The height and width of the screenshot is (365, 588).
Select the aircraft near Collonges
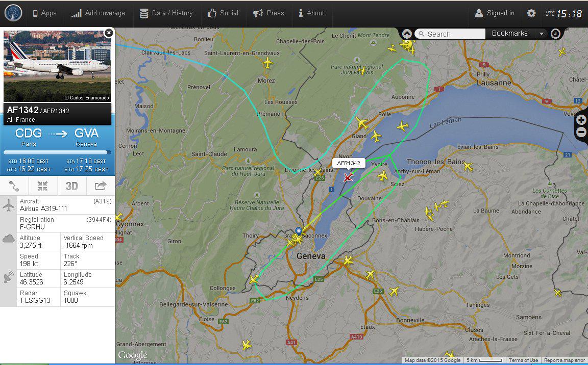(x=254, y=279)
